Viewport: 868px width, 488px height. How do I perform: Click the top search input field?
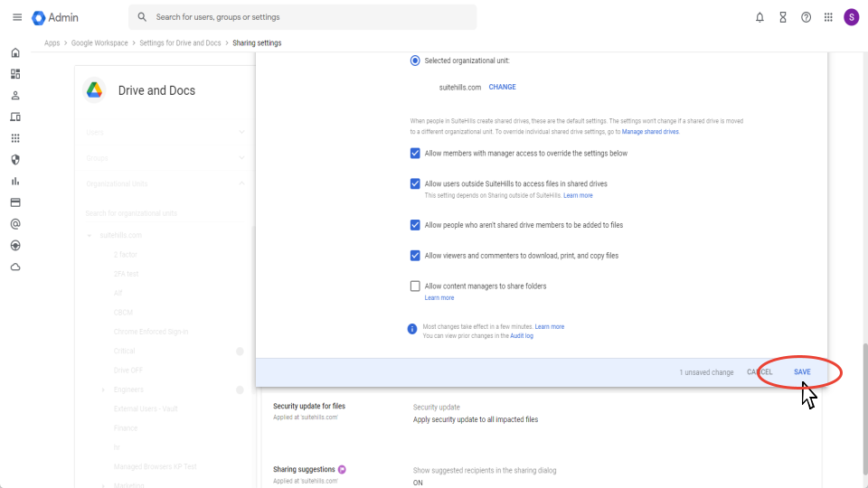tap(303, 17)
